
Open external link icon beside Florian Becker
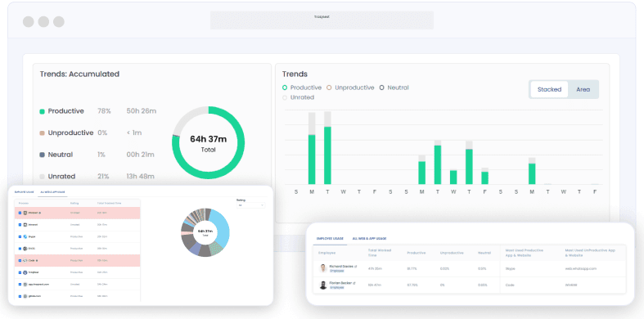354,283
